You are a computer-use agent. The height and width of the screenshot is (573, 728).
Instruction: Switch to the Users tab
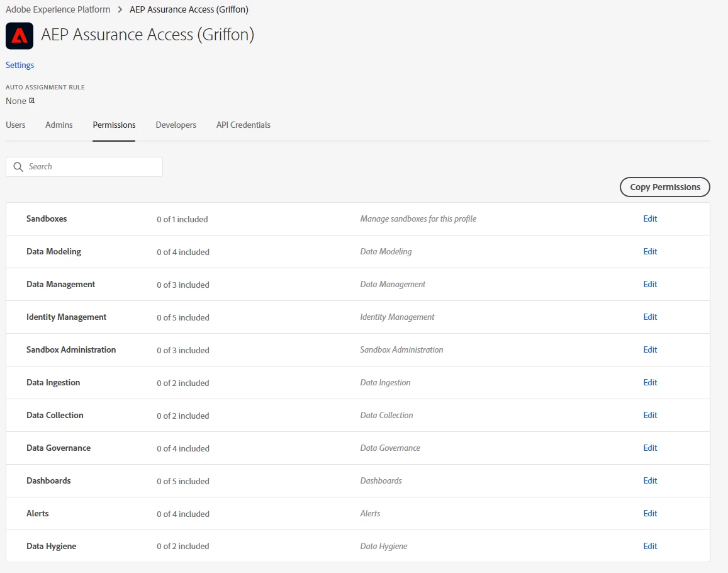coord(15,125)
